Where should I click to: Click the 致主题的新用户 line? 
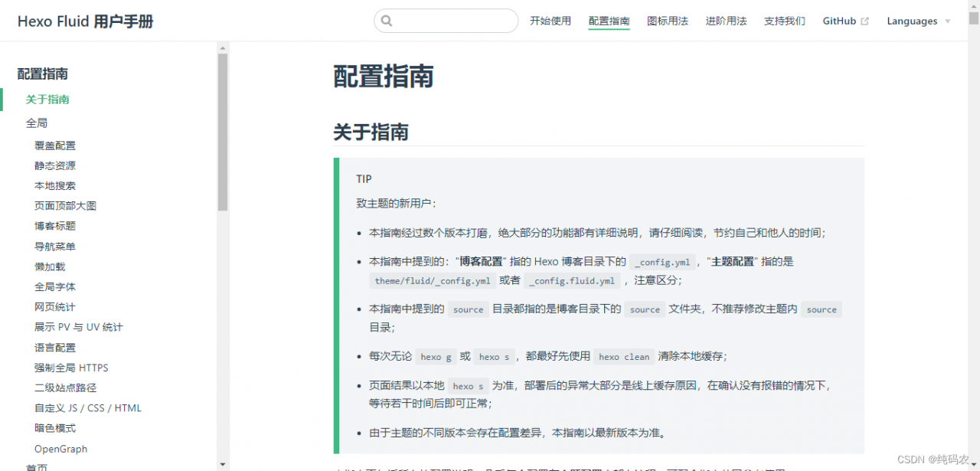(396, 204)
